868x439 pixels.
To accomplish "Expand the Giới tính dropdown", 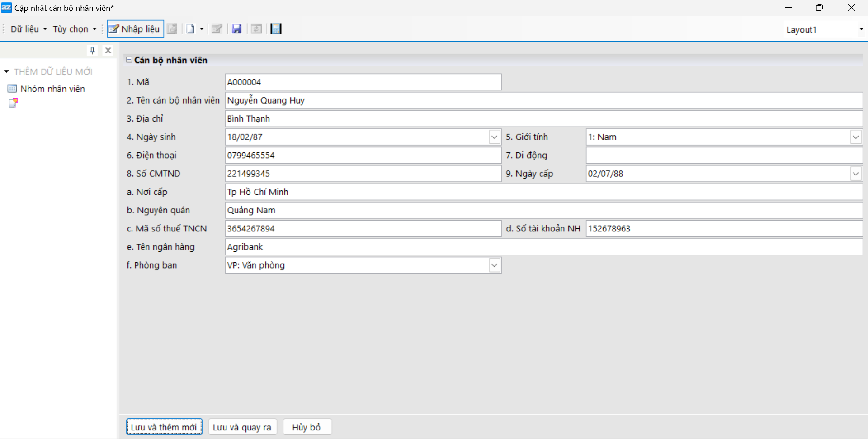I will (855, 137).
